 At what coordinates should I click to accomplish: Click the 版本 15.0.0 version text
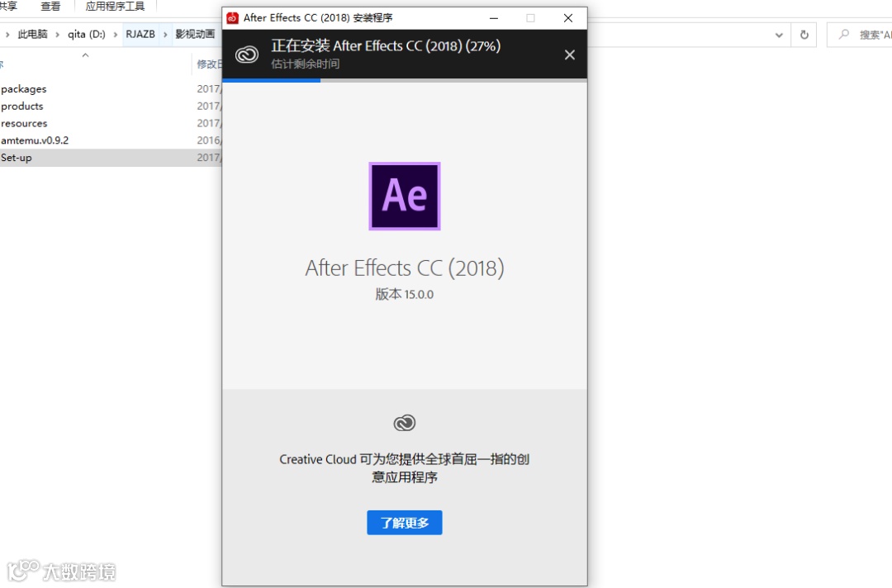(x=405, y=294)
